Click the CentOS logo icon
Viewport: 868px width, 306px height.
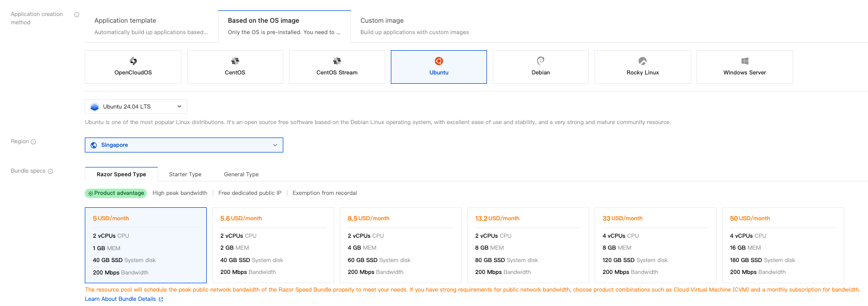coord(235,61)
